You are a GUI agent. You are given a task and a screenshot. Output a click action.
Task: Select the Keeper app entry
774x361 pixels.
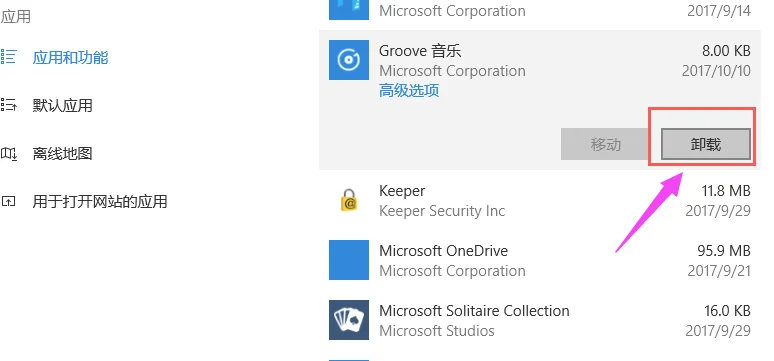pos(540,200)
